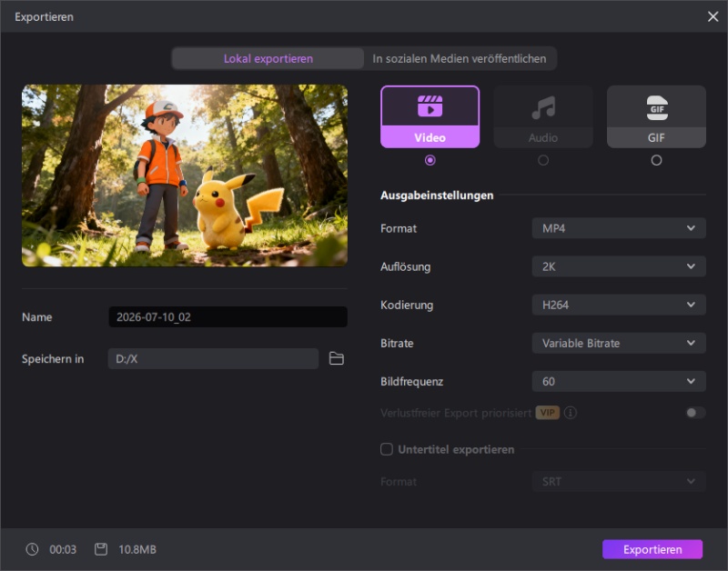This screenshot has height=571, width=728.
Task: Click the 00:03 duration text
Action: [63, 550]
